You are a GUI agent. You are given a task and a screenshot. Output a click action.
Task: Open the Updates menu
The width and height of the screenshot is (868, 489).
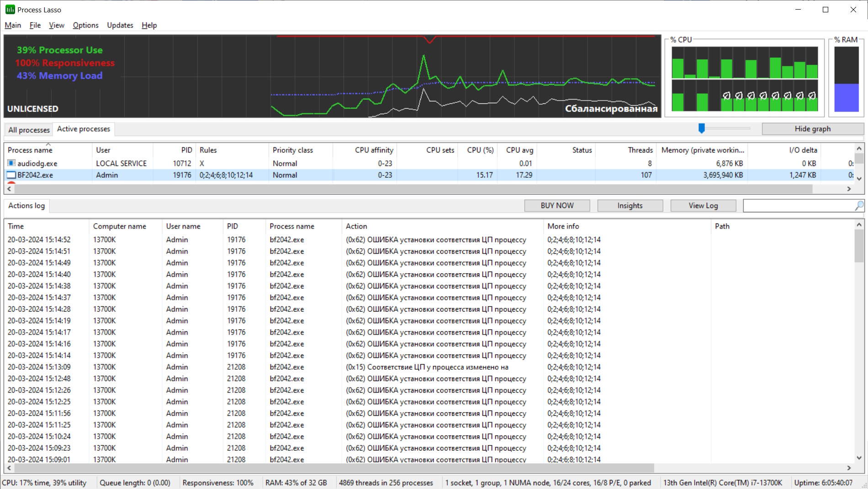pyautogui.click(x=120, y=25)
